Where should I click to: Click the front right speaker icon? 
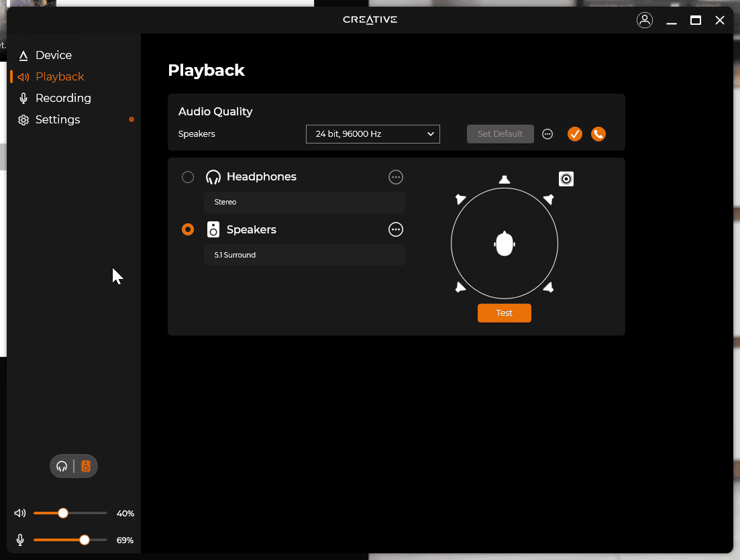click(548, 199)
